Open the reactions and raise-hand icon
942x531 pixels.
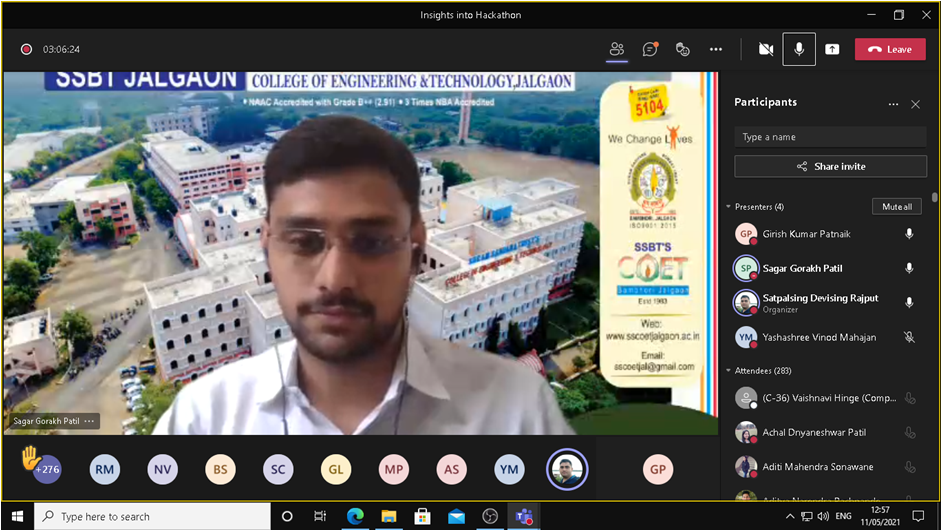[682, 49]
